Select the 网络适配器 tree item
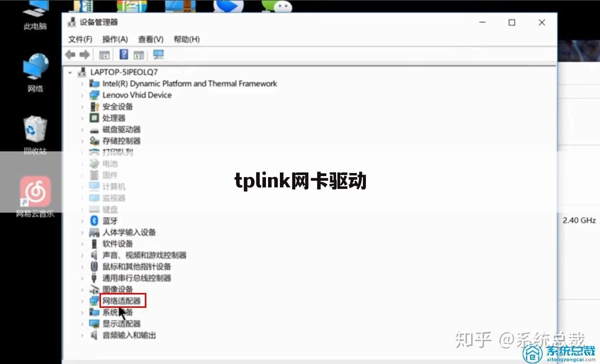This screenshot has height=364, width=600. pyautogui.click(x=122, y=301)
